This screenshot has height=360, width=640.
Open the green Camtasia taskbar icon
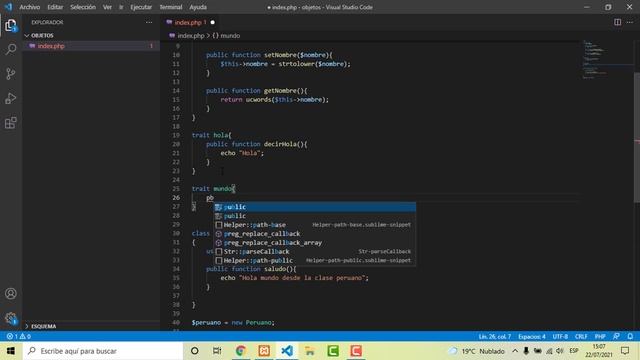point(333,351)
